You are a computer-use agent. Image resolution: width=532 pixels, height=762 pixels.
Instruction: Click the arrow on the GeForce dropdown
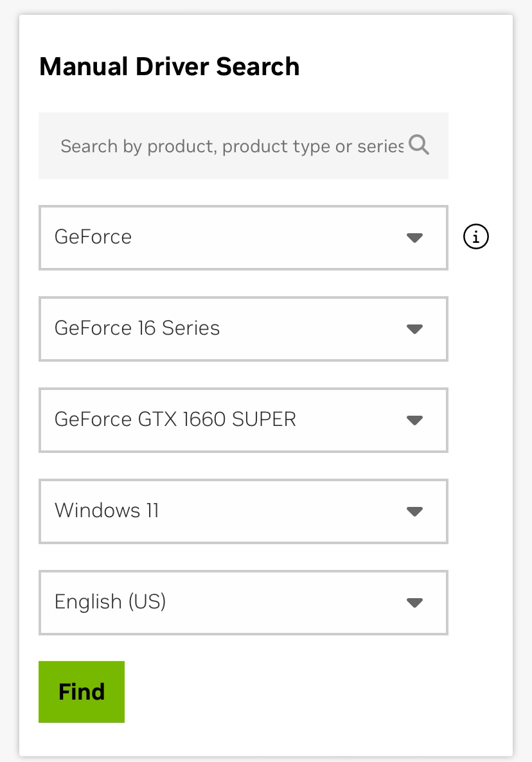click(x=414, y=238)
